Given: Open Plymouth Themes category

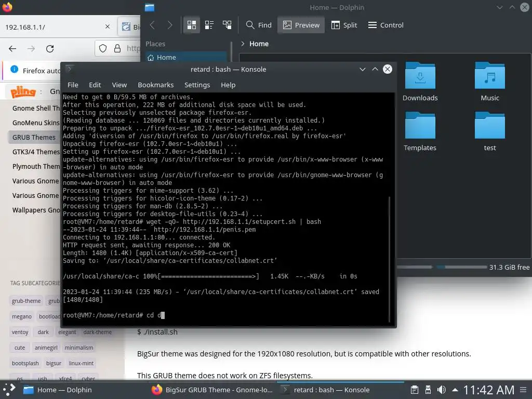Looking at the screenshot, I should tap(36, 167).
